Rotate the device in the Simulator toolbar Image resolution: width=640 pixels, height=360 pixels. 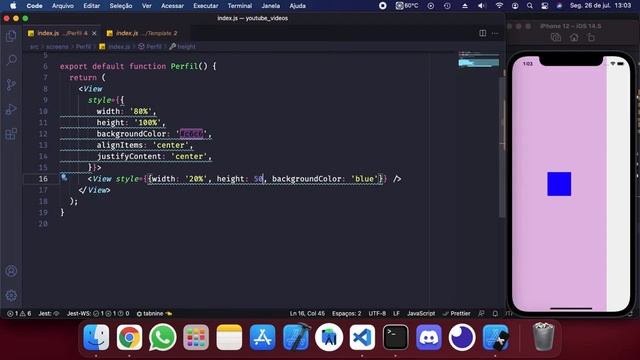pos(591,38)
